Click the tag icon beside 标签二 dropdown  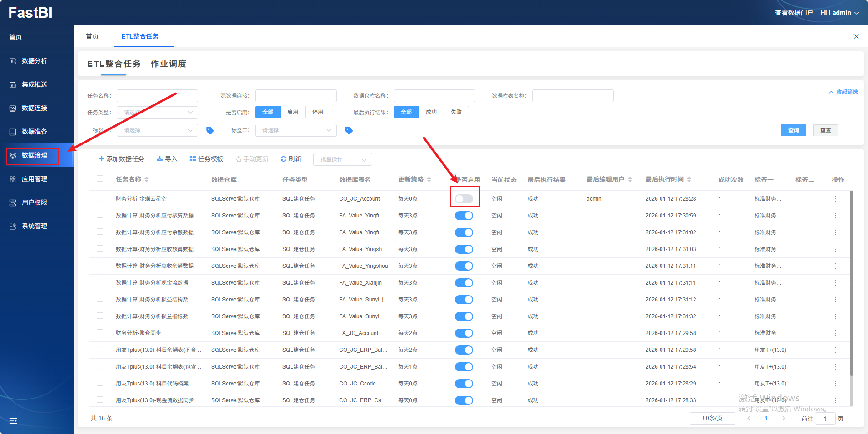coord(349,130)
